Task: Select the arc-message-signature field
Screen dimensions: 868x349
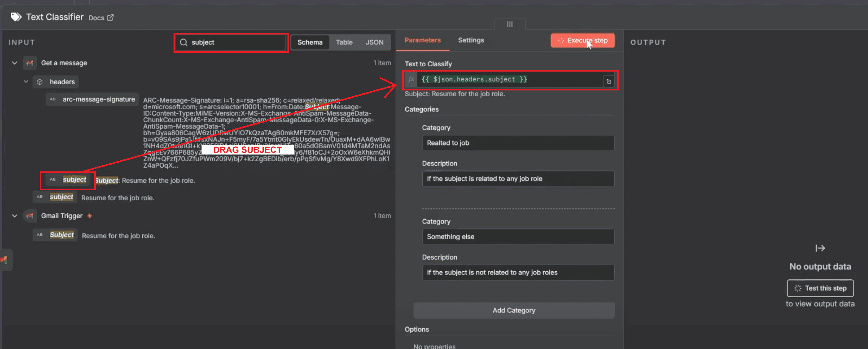Action: pyautogui.click(x=92, y=99)
